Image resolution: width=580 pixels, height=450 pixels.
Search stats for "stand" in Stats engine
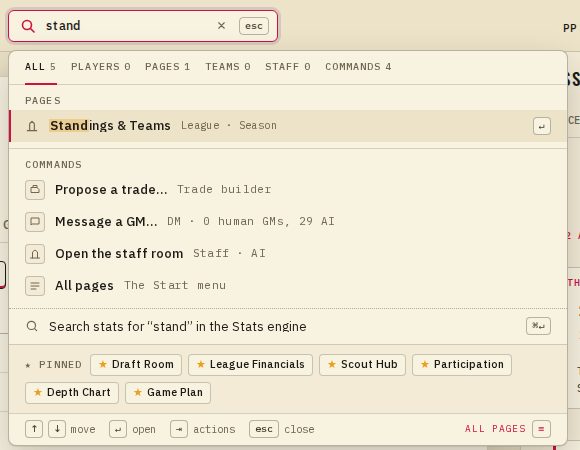click(288, 326)
